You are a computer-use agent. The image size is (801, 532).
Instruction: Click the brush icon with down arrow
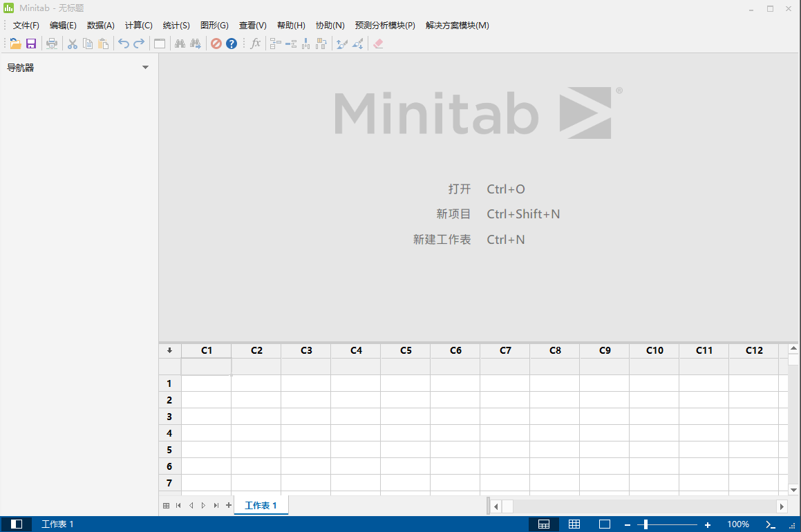point(357,44)
